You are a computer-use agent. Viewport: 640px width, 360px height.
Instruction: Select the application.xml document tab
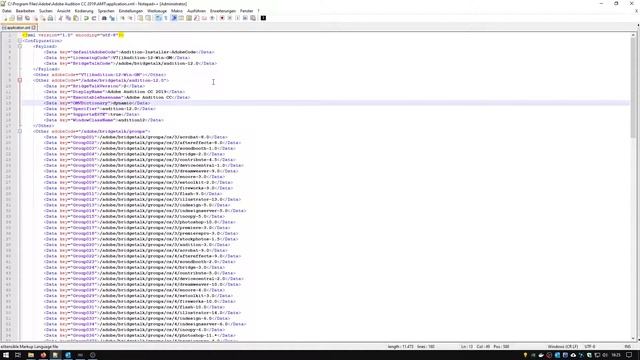(x=17, y=27)
